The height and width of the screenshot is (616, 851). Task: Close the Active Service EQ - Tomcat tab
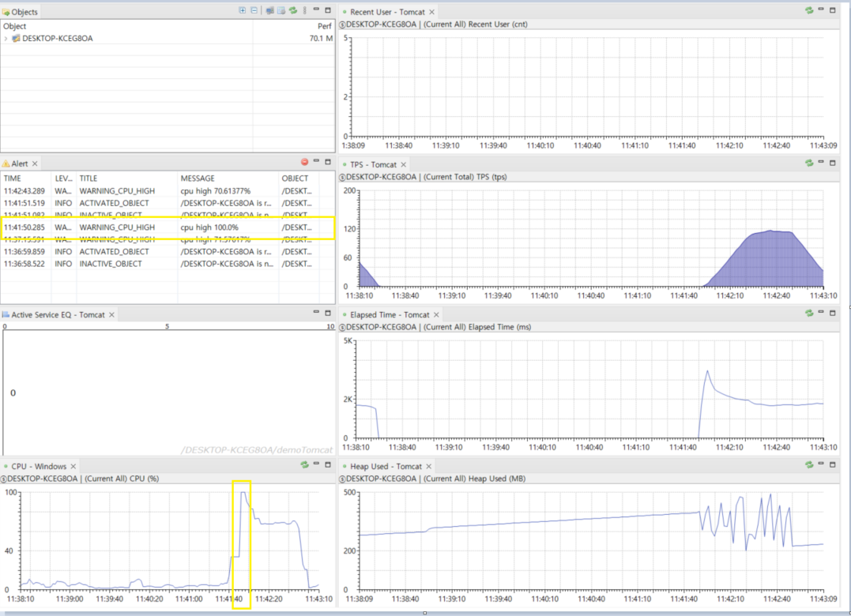point(111,314)
